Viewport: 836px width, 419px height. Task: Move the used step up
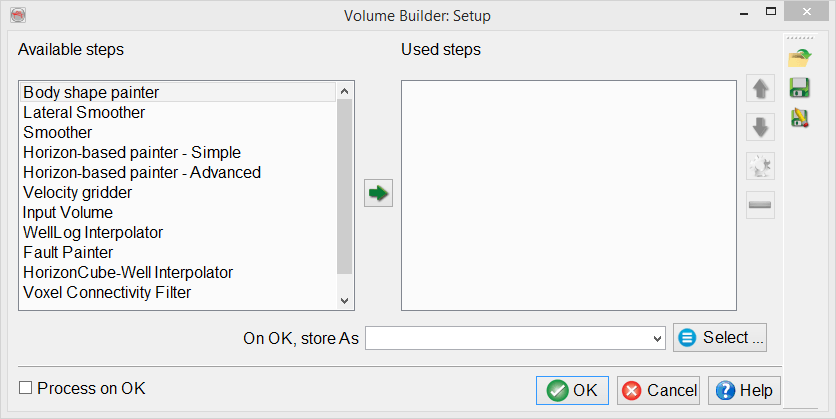tap(761, 89)
